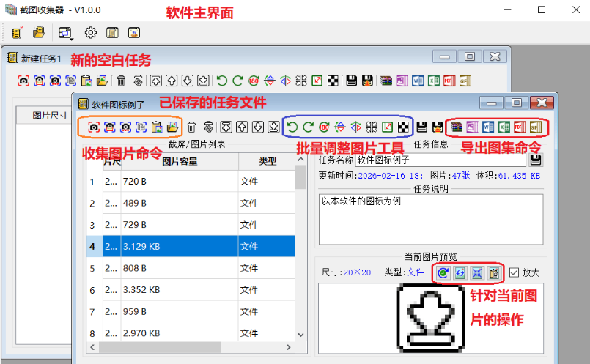Click horizontal scrollbar left arrow of image list
Image resolution: width=590 pixels, height=364 pixels.
click(x=92, y=347)
